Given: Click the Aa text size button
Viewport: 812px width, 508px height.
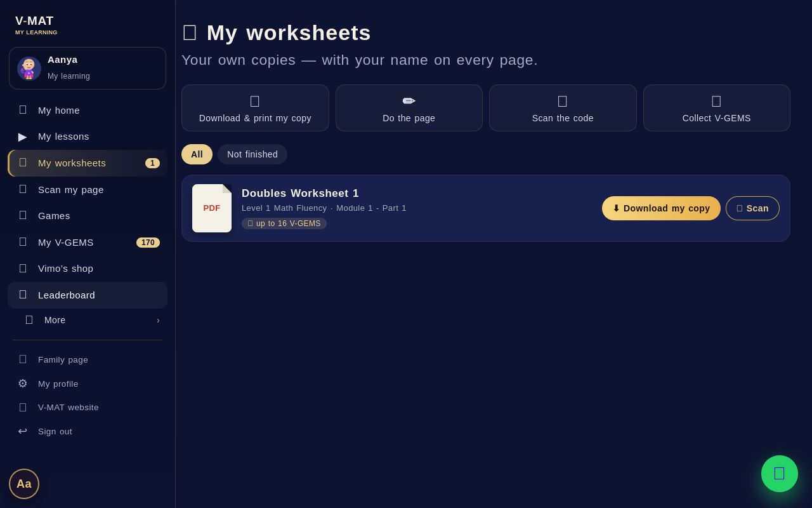Looking at the screenshot, I should [x=24, y=484].
